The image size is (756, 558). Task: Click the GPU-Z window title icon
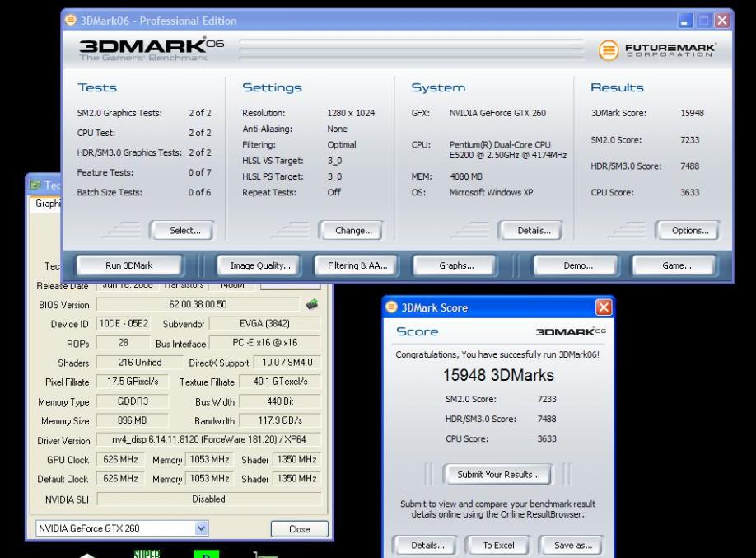[35, 185]
